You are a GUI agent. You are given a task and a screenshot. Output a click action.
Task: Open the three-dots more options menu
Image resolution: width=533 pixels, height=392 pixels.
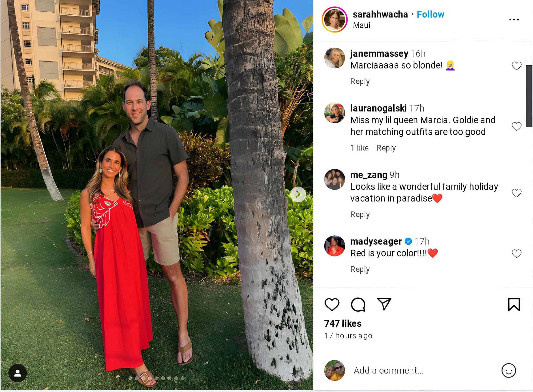coord(514,19)
